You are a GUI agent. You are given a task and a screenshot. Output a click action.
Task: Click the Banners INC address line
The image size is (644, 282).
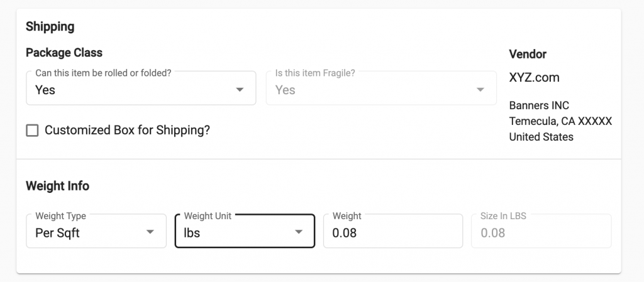pos(539,105)
